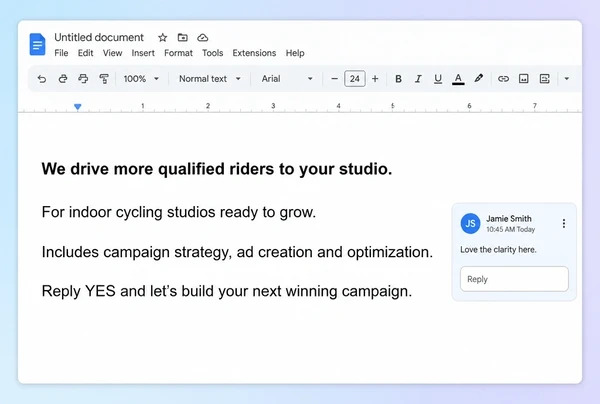Toggle italic formatting
This screenshot has height=404, width=600.
[x=418, y=79]
